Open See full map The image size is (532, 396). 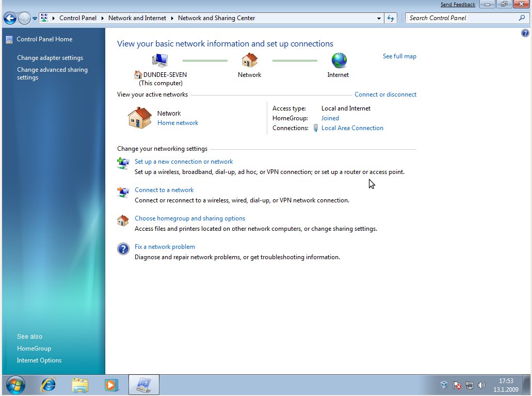click(x=399, y=56)
